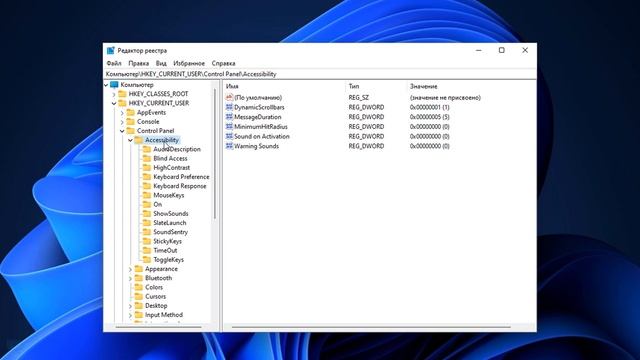This screenshot has height=360, width=640.
Task: Select the Компьютер root computer icon
Action: [114, 84]
